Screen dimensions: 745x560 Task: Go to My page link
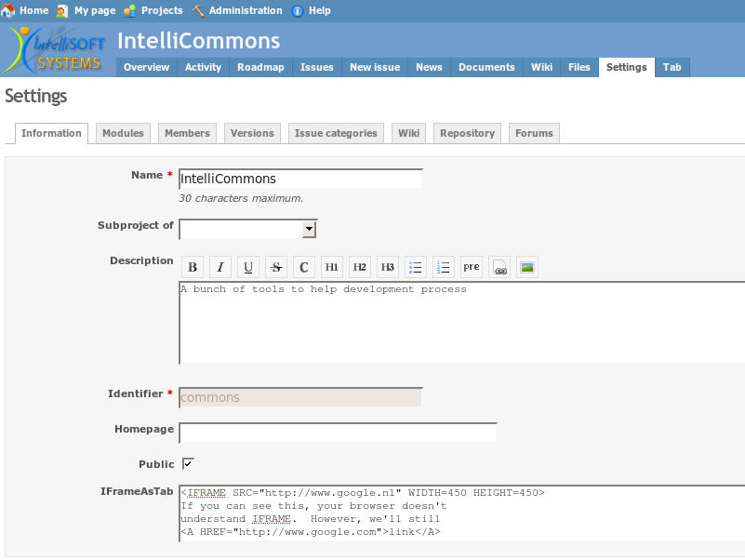95,10
